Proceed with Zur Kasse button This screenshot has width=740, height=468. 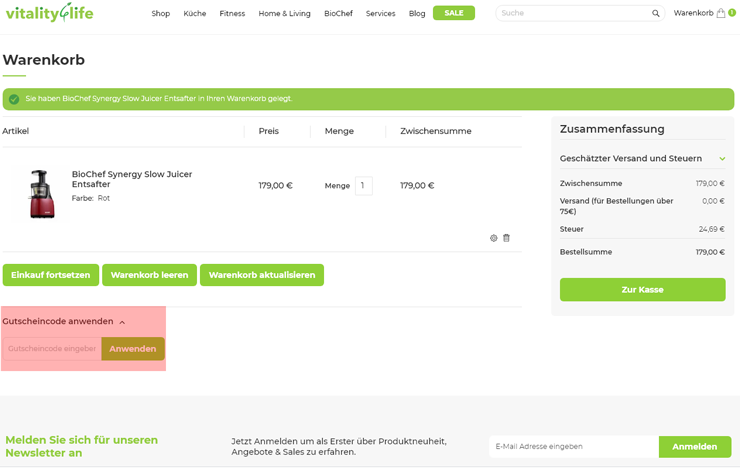point(642,290)
